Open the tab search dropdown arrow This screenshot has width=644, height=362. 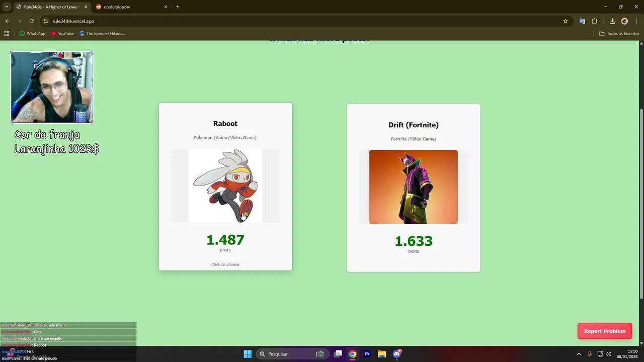pyautogui.click(x=7, y=7)
